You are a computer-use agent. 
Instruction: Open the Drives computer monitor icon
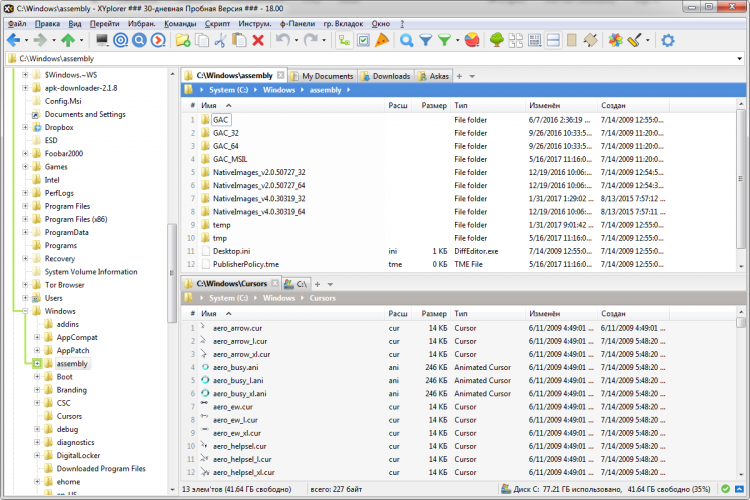[x=102, y=40]
